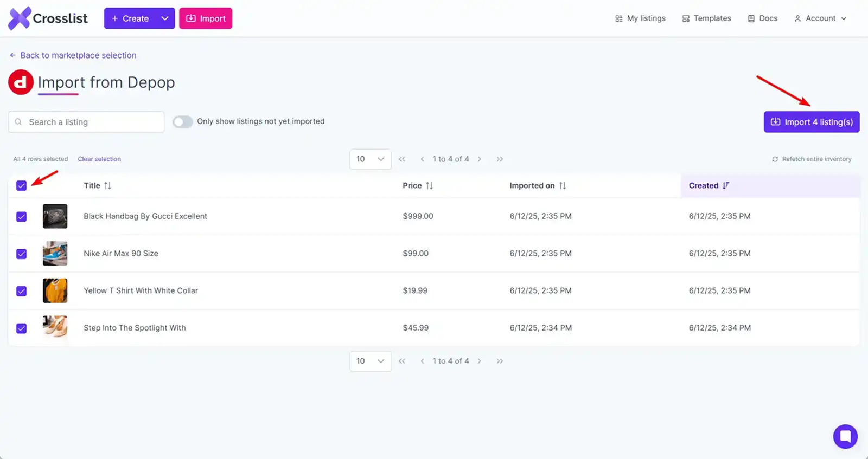
Task: Go to previous page in top pagination
Action: (422, 159)
